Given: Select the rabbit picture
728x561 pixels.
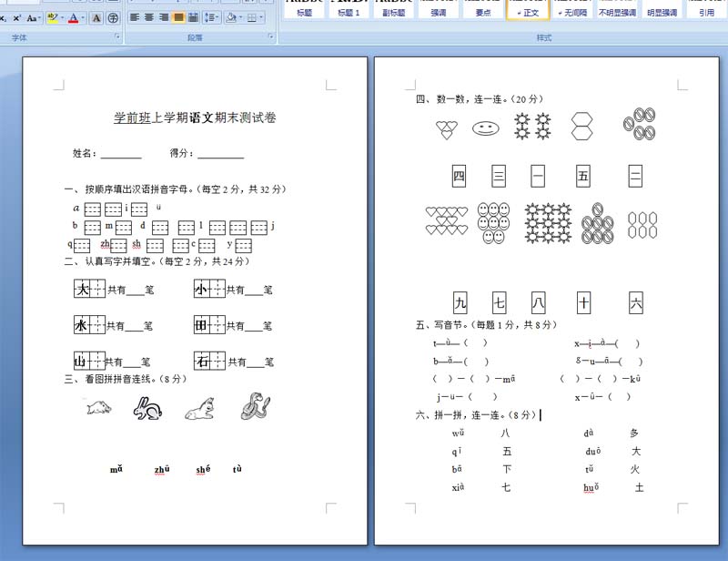Looking at the screenshot, I should pos(147,409).
